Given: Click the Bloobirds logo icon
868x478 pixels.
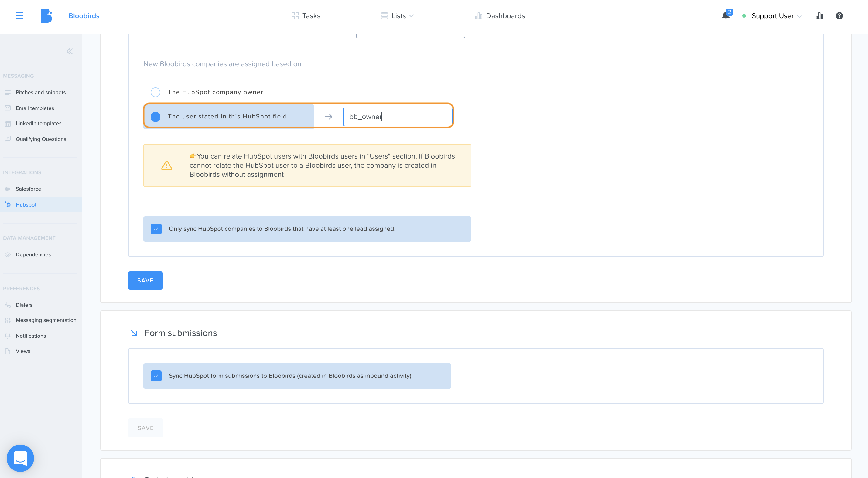Looking at the screenshot, I should point(46,16).
